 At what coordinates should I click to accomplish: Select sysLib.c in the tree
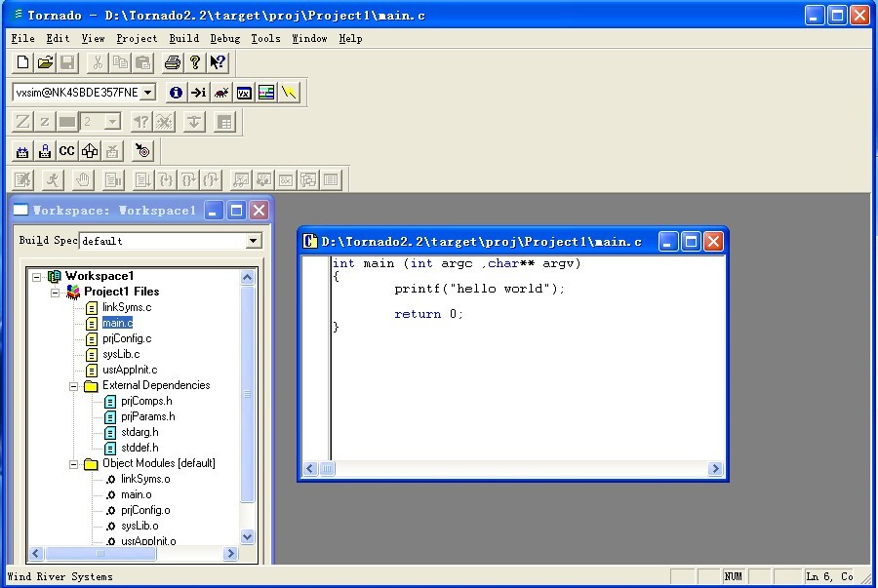pos(121,354)
